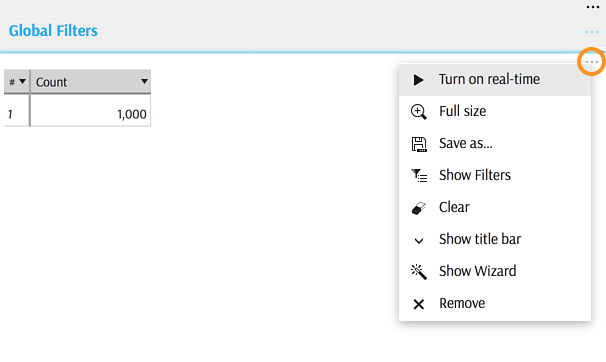
Task: Select the Clear menu entry
Action: click(x=495, y=207)
